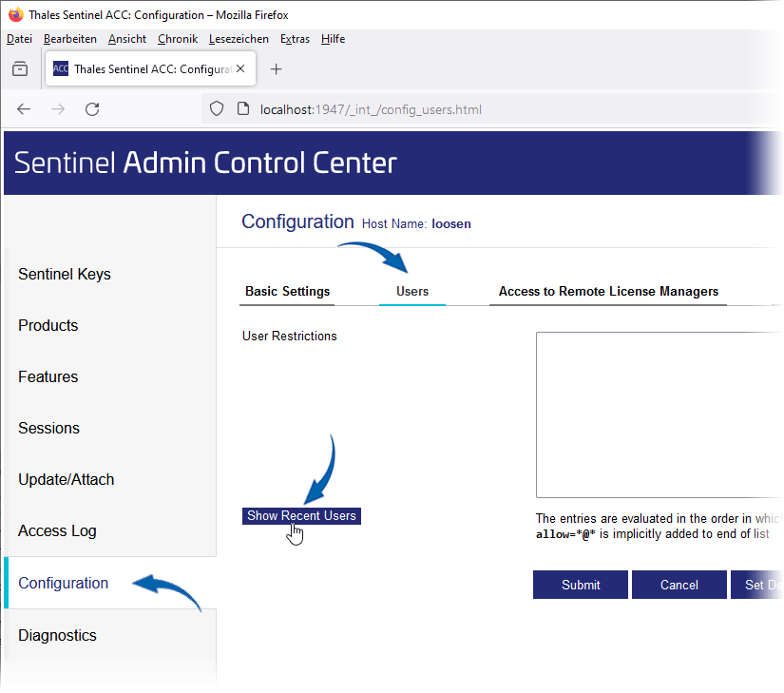
Task: Switch to the Users tab
Action: pos(412,292)
